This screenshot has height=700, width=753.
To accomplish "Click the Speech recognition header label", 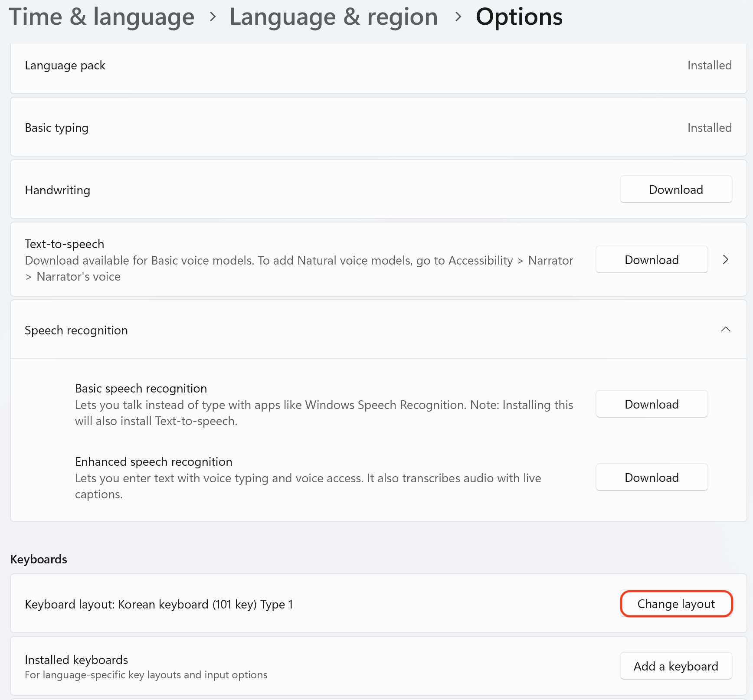I will pyautogui.click(x=76, y=330).
